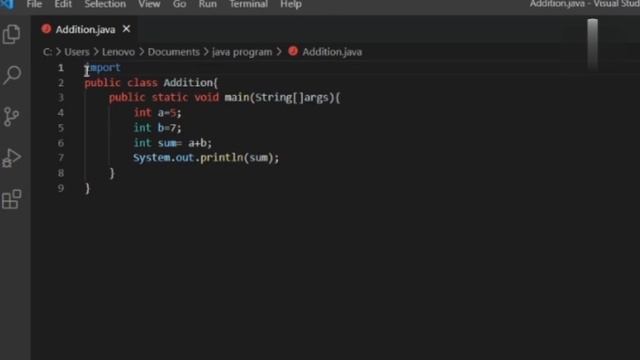The height and width of the screenshot is (360, 640).
Task: Click the closing brace on line 9
Action: [x=87, y=188]
